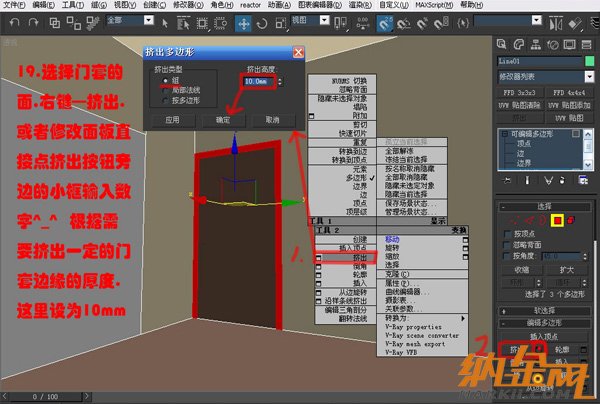Click the Line01 object color swatch
Viewport: 600px width, 404px height.
pyautogui.click(x=590, y=61)
